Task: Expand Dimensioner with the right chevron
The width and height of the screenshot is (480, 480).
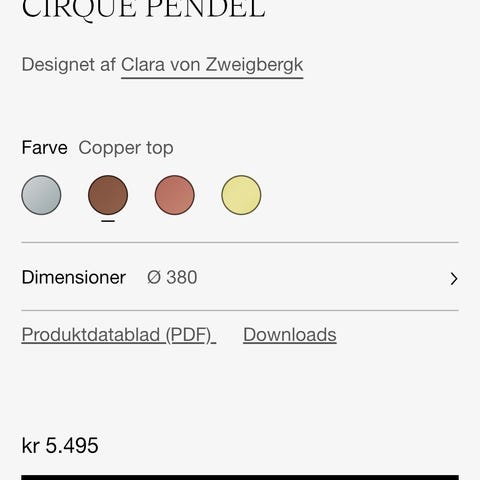Action: [454, 279]
